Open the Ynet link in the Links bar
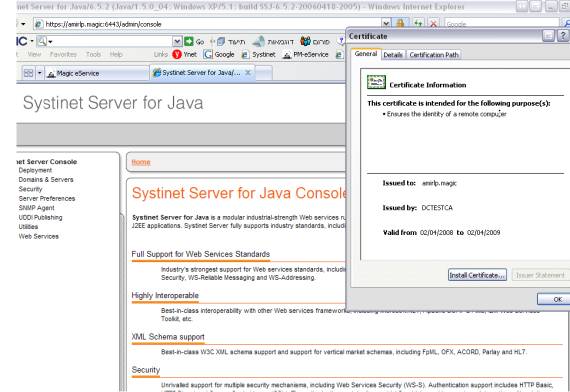570x392 pixels. point(185,55)
